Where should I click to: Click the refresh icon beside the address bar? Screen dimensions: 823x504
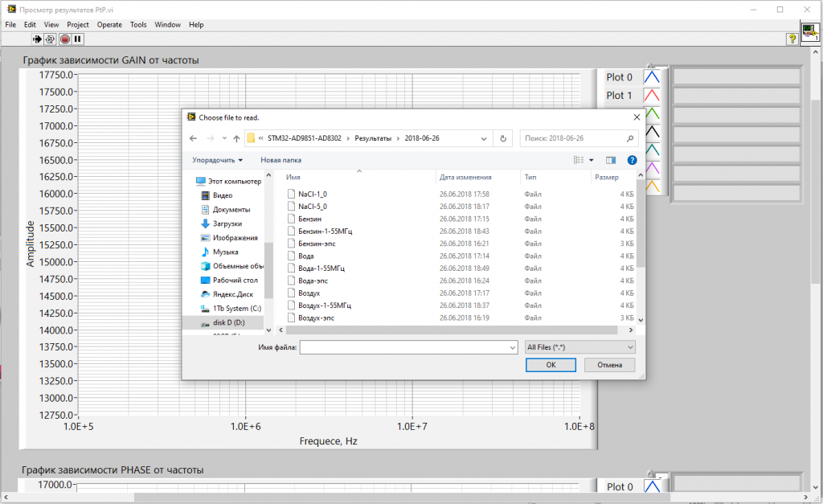[x=503, y=138]
